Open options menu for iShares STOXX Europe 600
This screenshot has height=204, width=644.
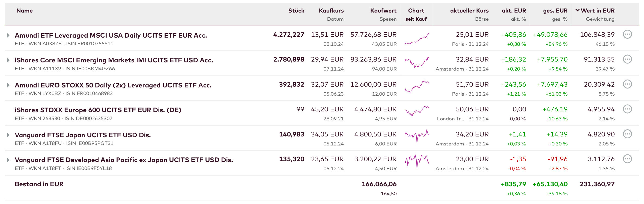627,109
